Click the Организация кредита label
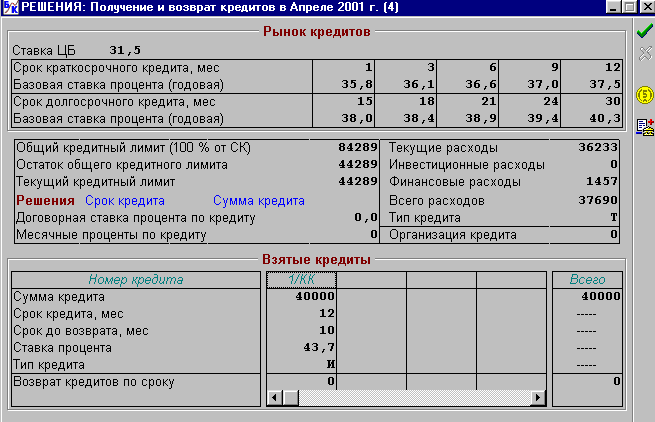This screenshot has width=655, height=422. pyautogui.click(x=453, y=235)
